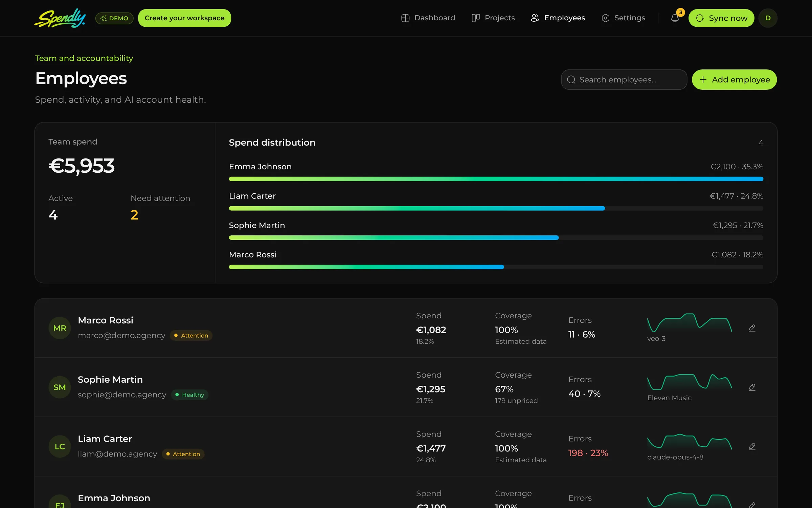
Task: Click Emma Johnson's spend distribution bar
Action: (496, 179)
